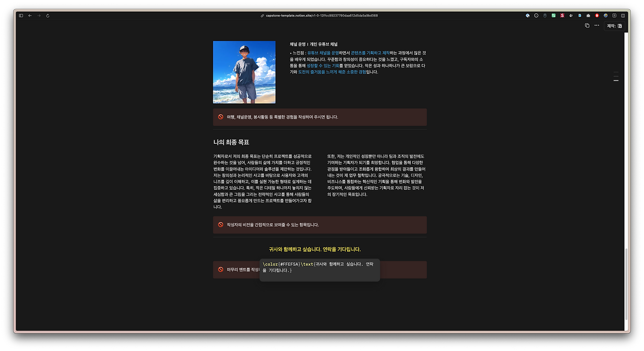Click the forward navigation arrow
644x351 pixels.
point(39,16)
